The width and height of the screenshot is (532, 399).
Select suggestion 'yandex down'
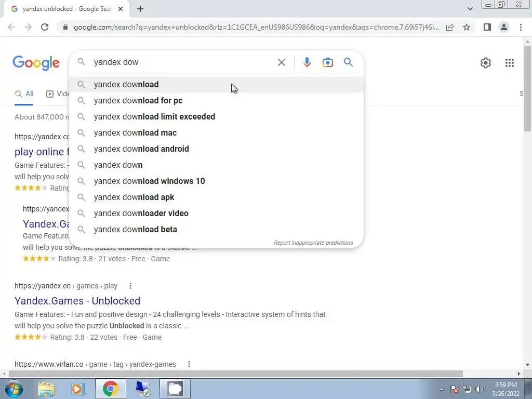tap(217, 165)
